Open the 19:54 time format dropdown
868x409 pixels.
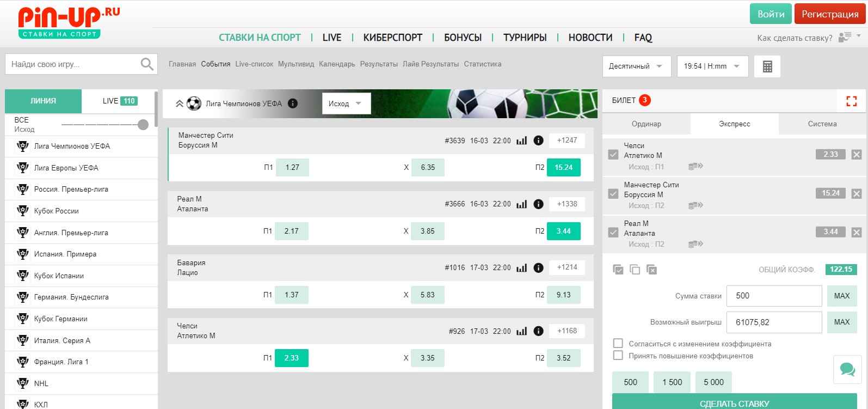[713, 66]
